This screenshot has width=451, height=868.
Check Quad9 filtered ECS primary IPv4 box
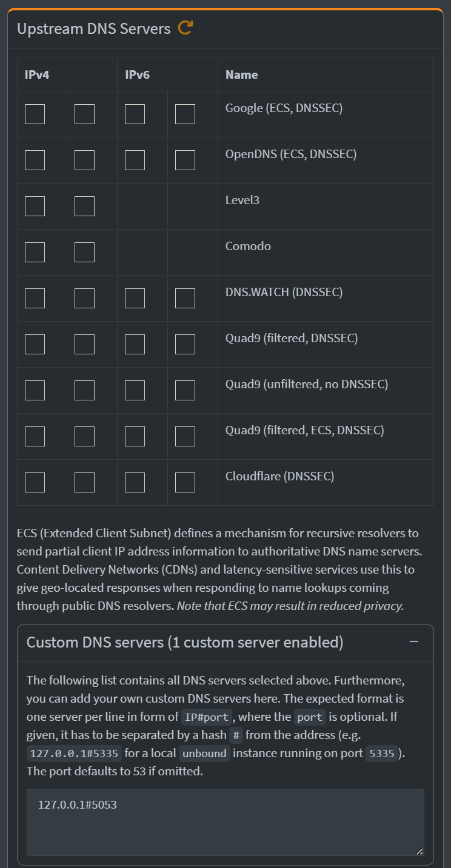[35, 436]
